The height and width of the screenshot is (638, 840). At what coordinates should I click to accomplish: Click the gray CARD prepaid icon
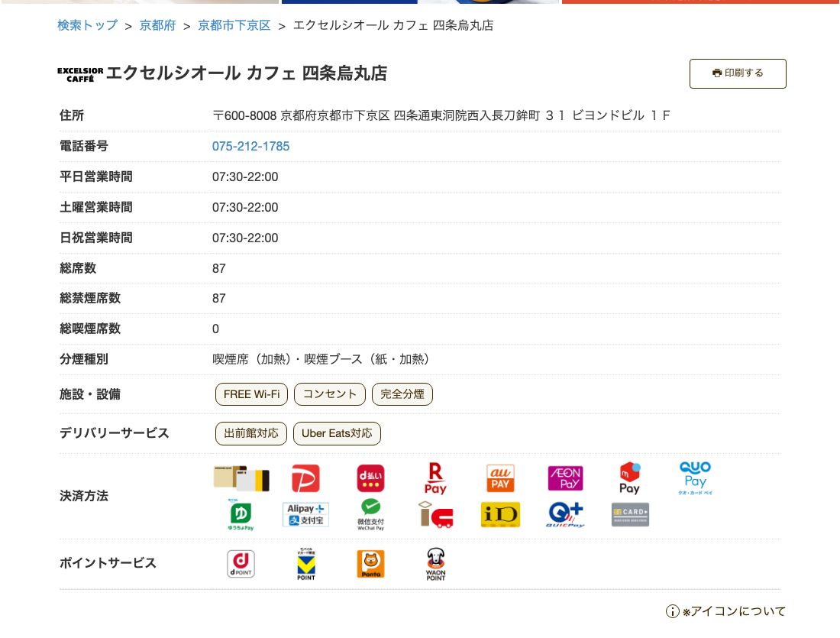(630, 515)
